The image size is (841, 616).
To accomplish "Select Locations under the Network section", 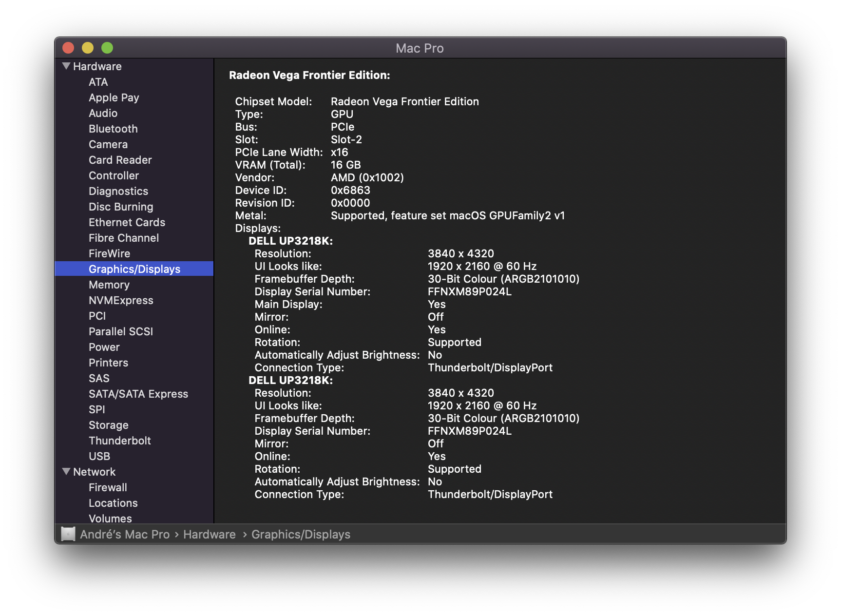I will point(113,503).
